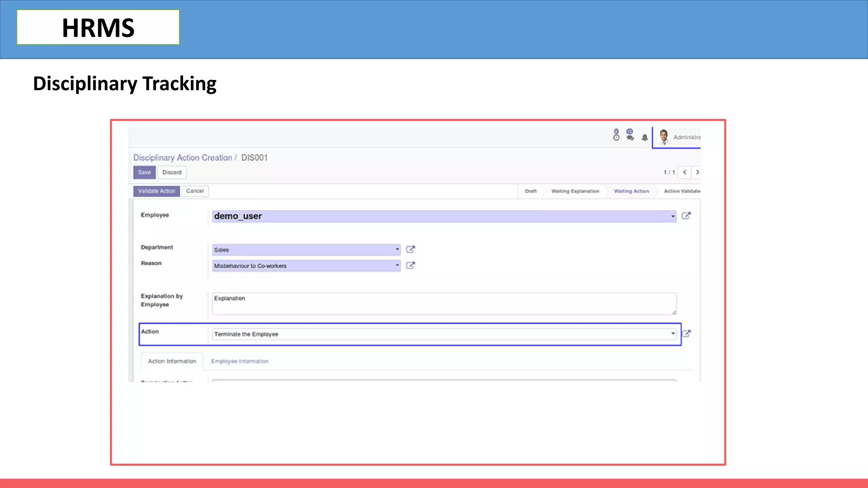The image size is (868, 488).
Task: Go to next record arrow
Action: [697, 172]
